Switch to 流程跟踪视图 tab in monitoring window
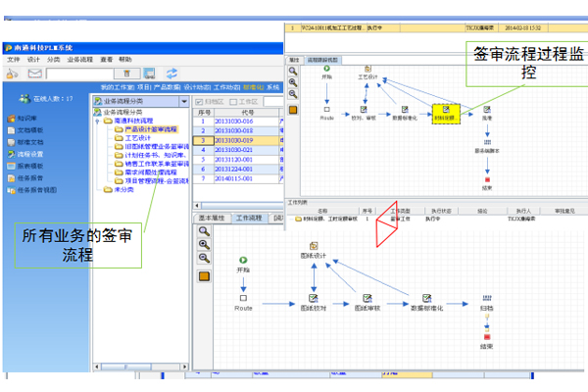 coord(322,60)
